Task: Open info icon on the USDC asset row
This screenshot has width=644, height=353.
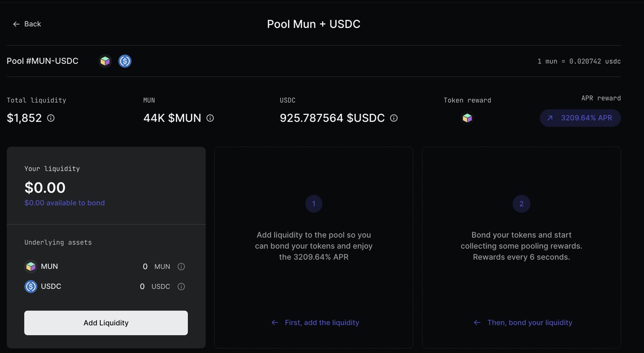Action: coord(181,286)
